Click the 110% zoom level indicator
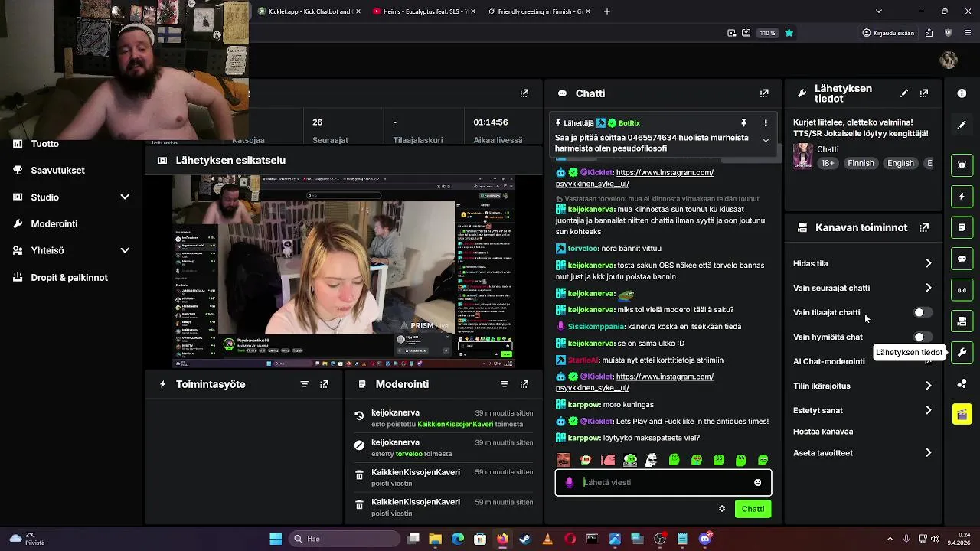The width and height of the screenshot is (980, 551). pyautogui.click(x=767, y=33)
